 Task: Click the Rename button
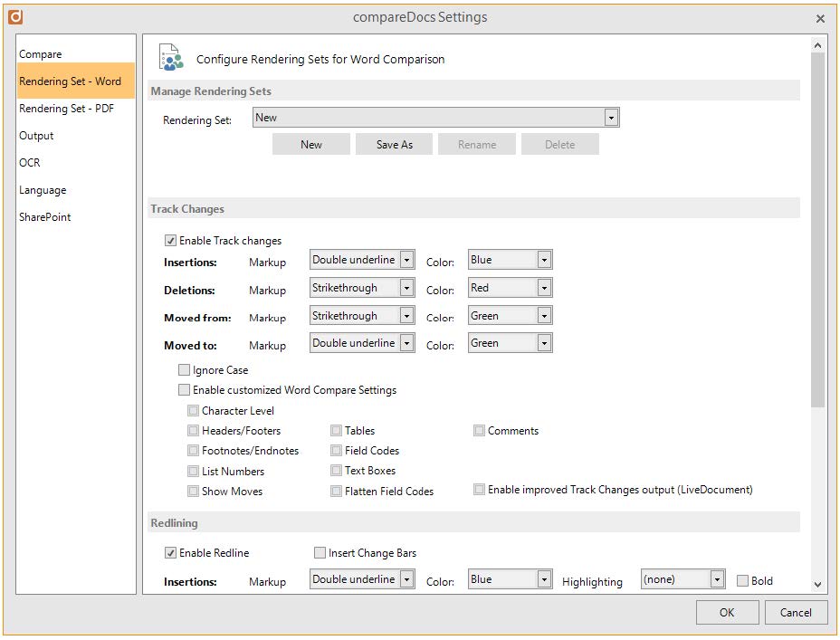(477, 144)
